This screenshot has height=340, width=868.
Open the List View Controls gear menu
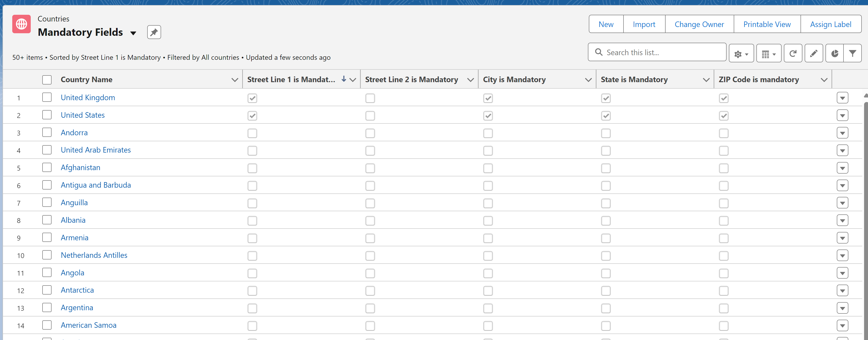click(x=741, y=53)
